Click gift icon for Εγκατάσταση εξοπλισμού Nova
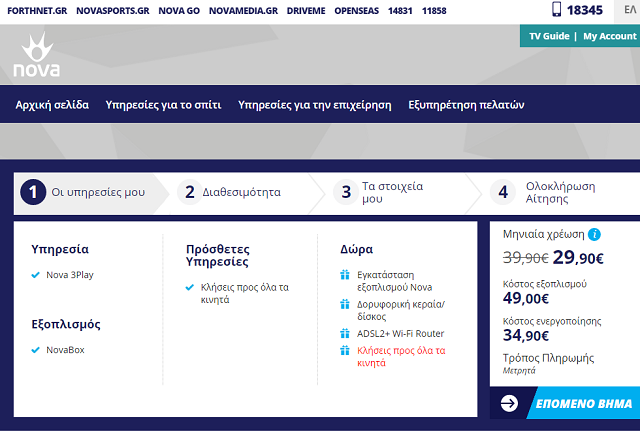The height and width of the screenshot is (432, 640). [345, 275]
